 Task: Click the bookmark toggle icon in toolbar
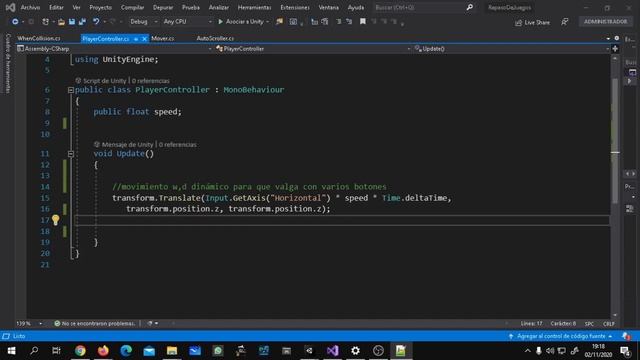point(362,22)
